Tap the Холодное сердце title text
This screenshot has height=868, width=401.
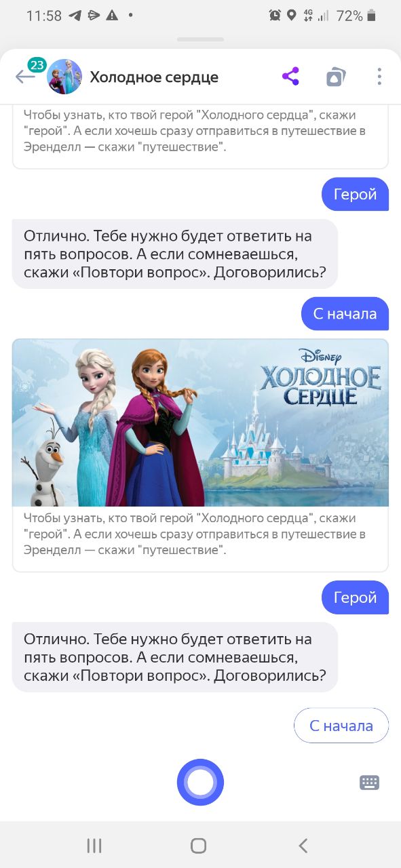pos(154,77)
